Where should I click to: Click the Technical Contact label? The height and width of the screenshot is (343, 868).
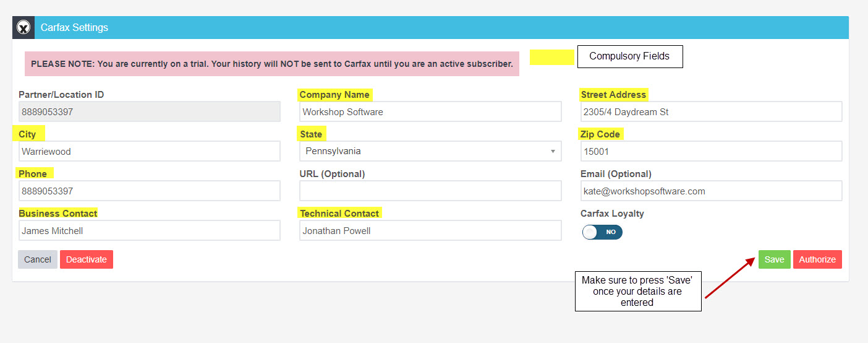click(339, 214)
